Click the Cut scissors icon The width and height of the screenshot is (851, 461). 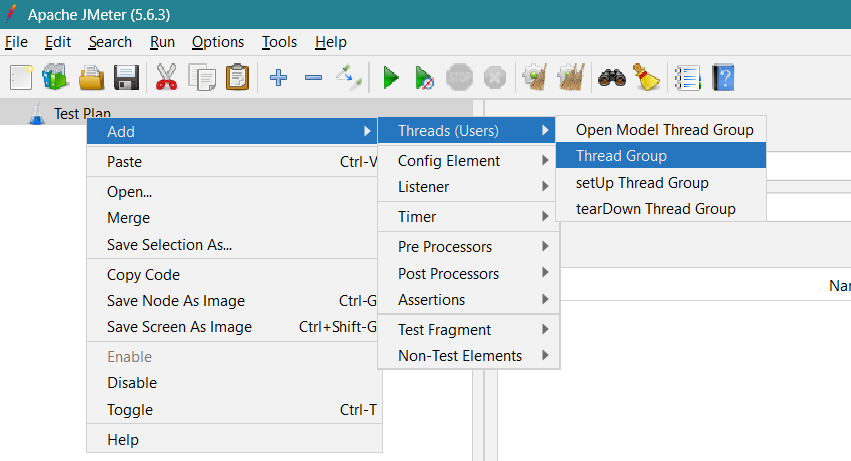pyautogui.click(x=166, y=78)
